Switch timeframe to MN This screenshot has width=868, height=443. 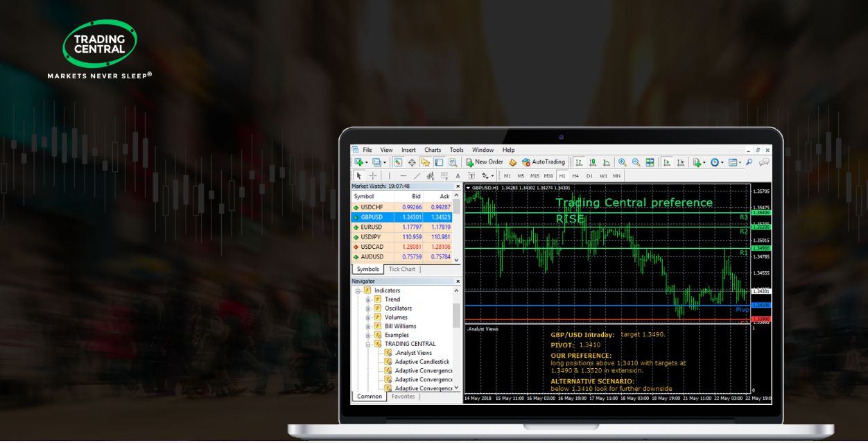616,176
